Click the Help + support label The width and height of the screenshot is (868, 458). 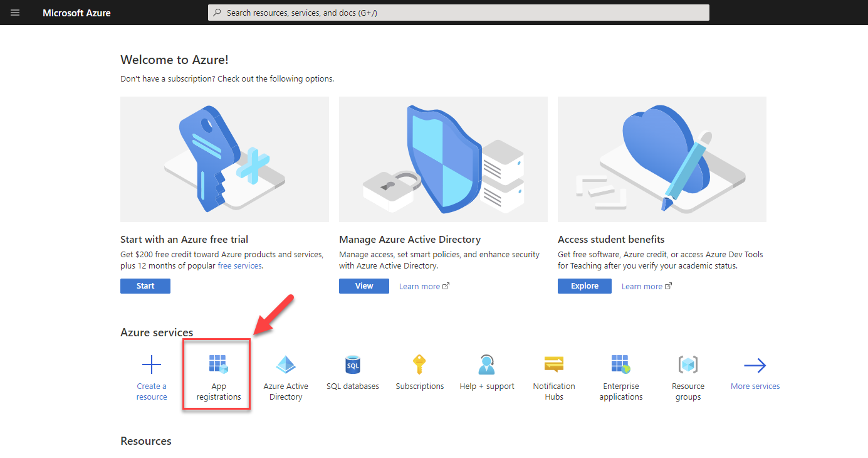(x=487, y=386)
